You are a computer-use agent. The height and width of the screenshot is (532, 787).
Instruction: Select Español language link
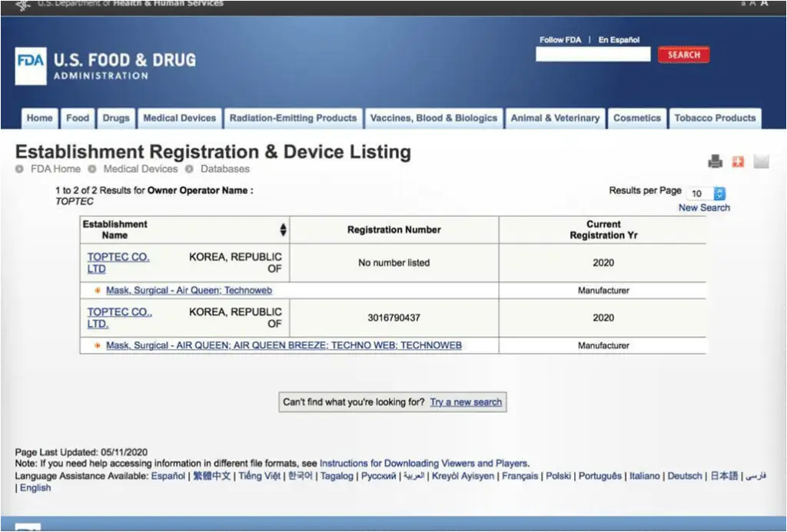(x=168, y=476)
